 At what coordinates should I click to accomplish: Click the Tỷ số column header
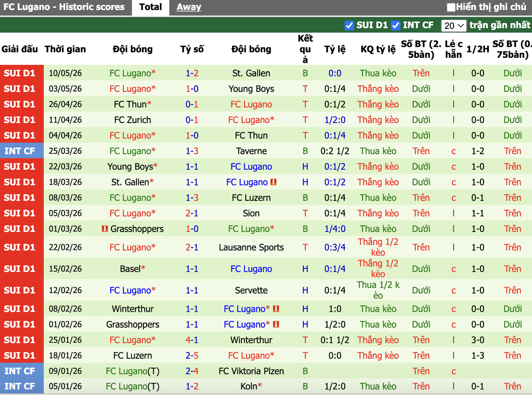click(192, 49)
